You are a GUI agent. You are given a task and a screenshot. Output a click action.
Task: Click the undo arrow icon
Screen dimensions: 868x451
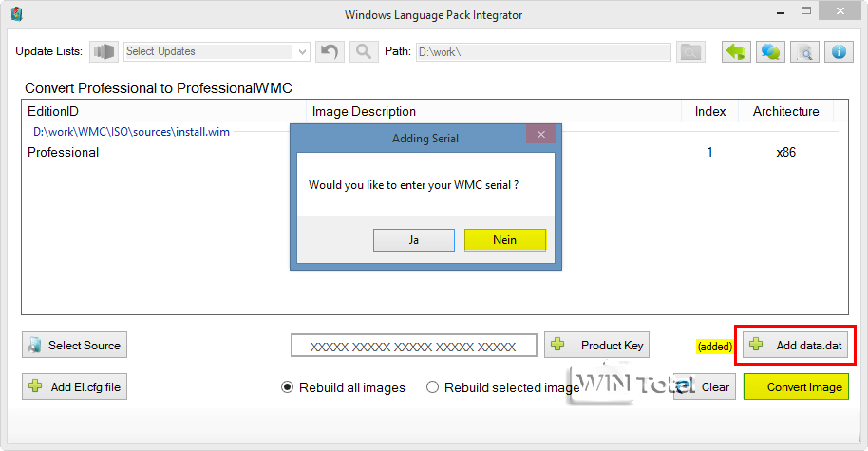pyautogui.click(x=330, y=51)
